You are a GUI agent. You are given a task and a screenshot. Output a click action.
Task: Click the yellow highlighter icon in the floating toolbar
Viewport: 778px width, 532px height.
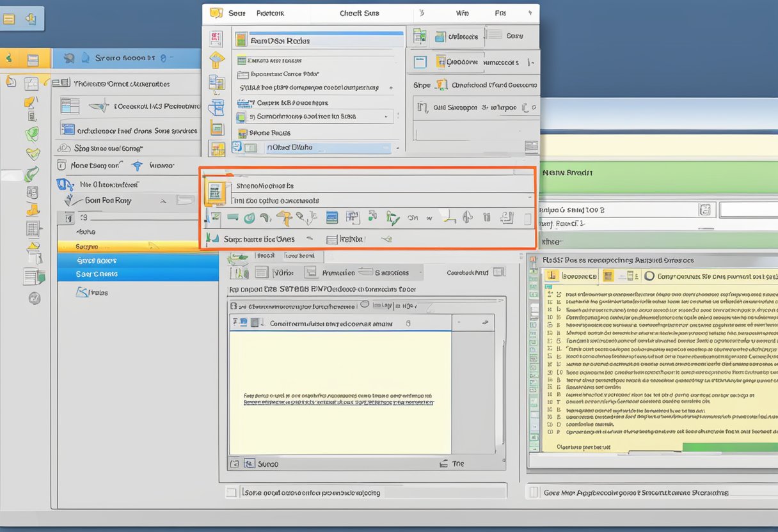pyautogui.click(x=285, y=219)
